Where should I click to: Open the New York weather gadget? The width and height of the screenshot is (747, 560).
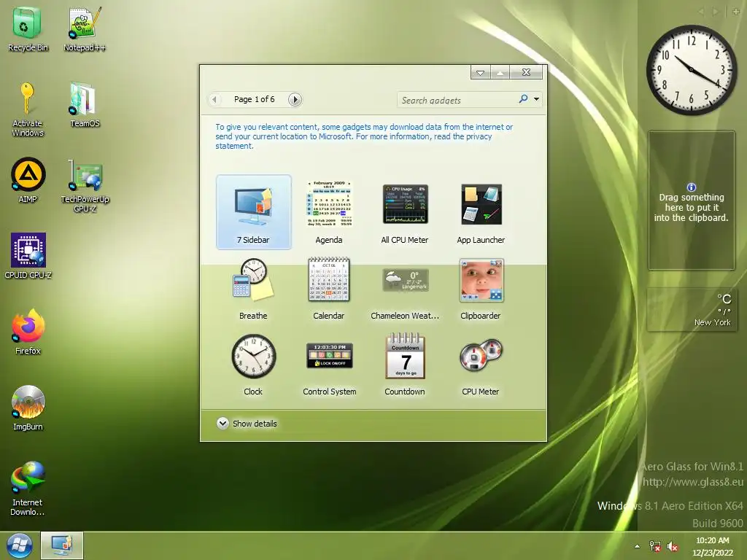tap(692, 309)
